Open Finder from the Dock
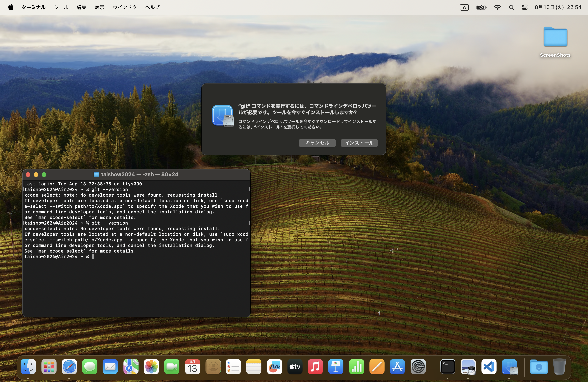The width and height of the screenshot is (588, 382). (28, 367)
